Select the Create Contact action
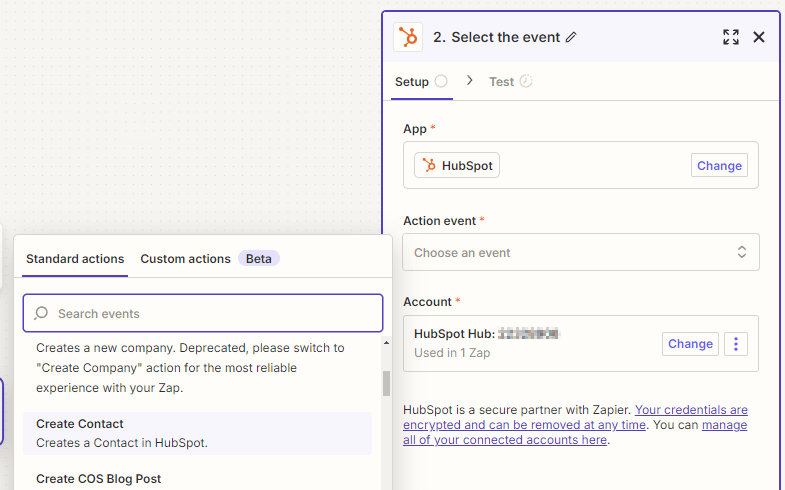The height and width of the screenshot is (490, 785). (197, 433)
